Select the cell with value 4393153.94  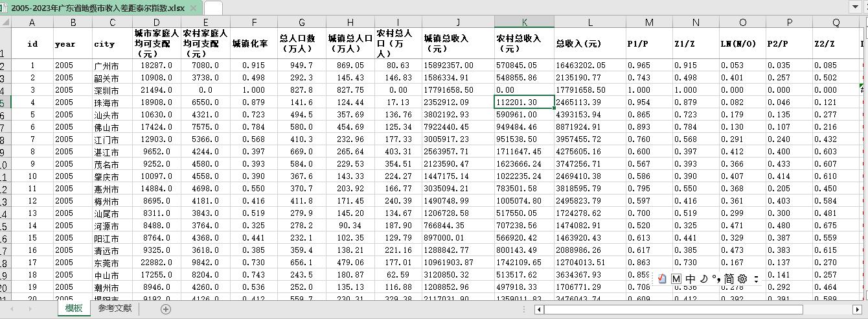590,115
